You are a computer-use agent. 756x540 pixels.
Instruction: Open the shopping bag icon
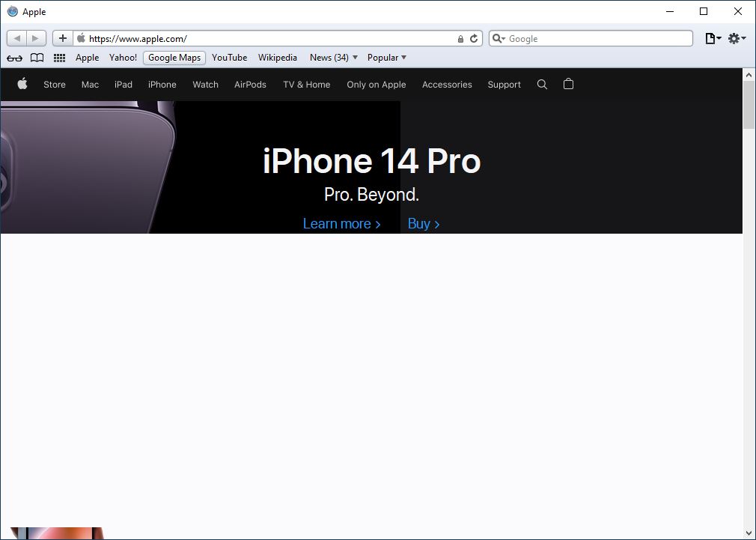coord(568,84)
